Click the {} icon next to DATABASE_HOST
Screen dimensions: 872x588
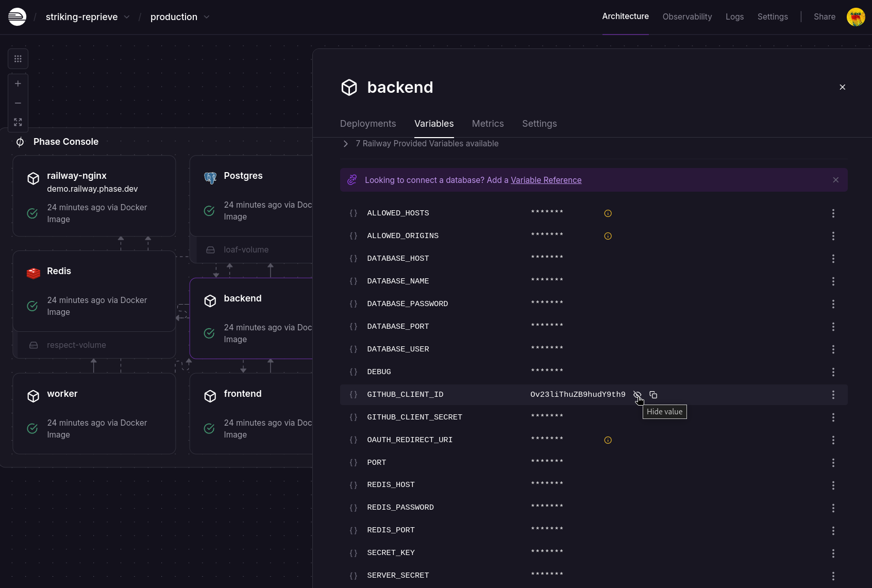coord(354,258)
